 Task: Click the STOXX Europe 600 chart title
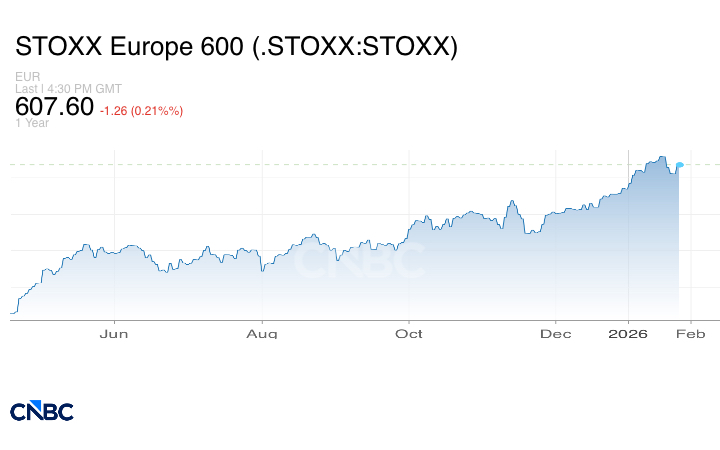(x=237, y=47)
